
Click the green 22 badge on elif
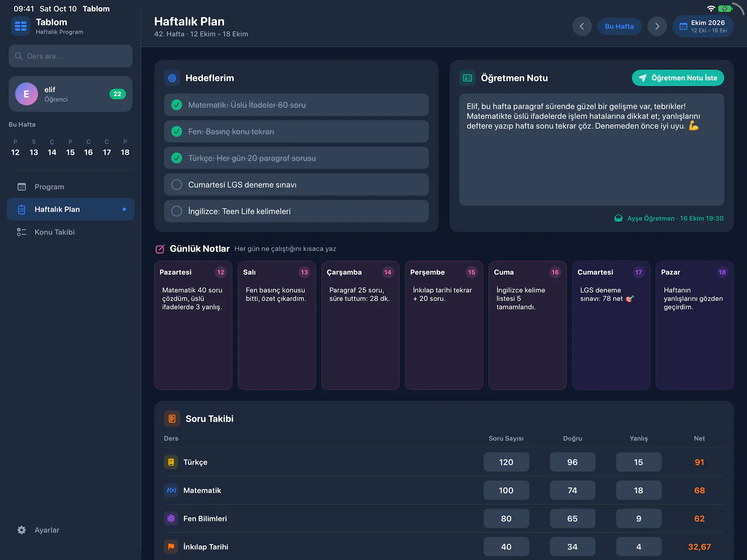(117, 94)
